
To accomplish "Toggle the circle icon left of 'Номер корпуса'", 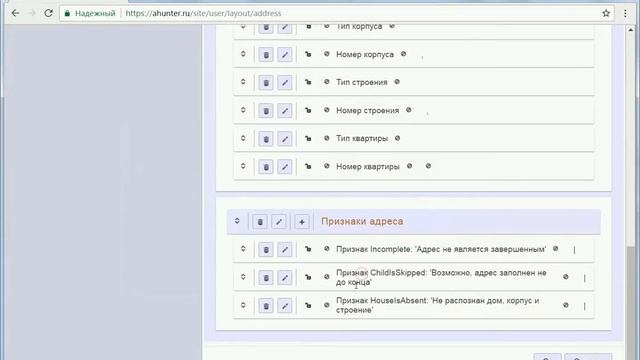I will (327, 54).
